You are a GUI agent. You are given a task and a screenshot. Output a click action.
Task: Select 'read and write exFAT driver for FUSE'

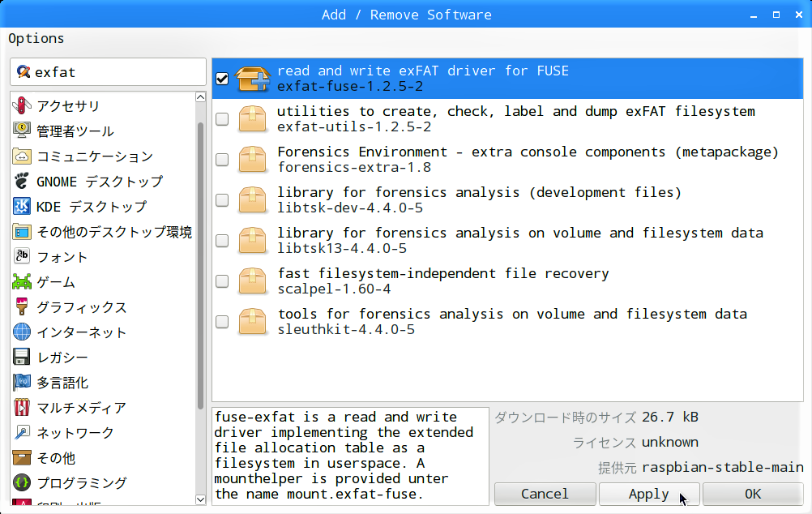click(423, 71)
